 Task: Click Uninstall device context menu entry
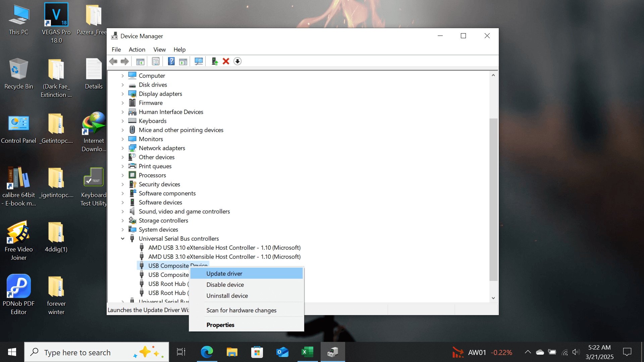point(227,296)
